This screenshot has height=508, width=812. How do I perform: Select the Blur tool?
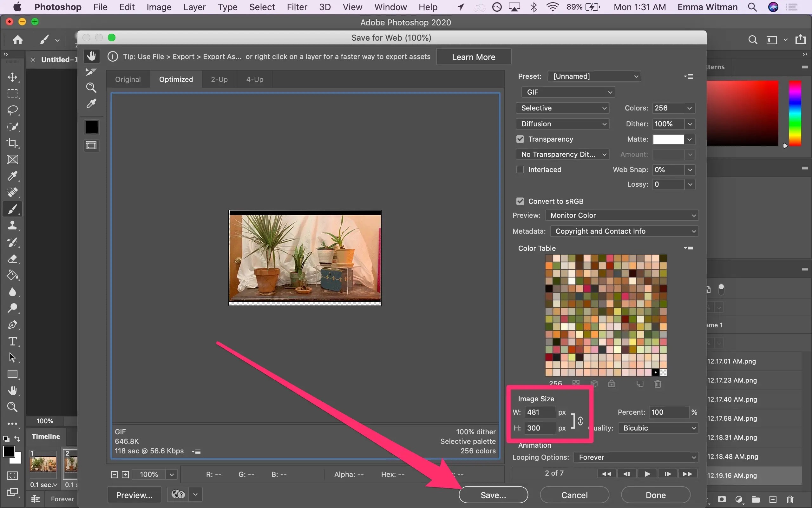point(12,292)
